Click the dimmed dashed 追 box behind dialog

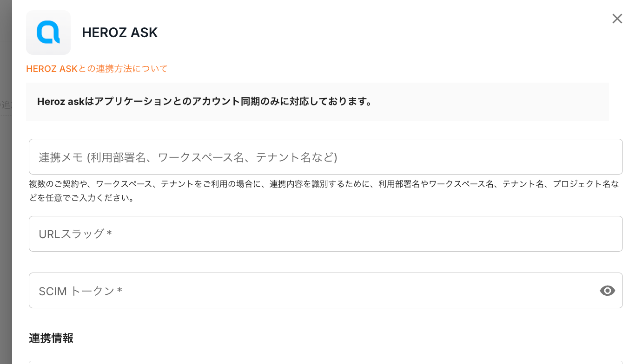tap(6, 105)
